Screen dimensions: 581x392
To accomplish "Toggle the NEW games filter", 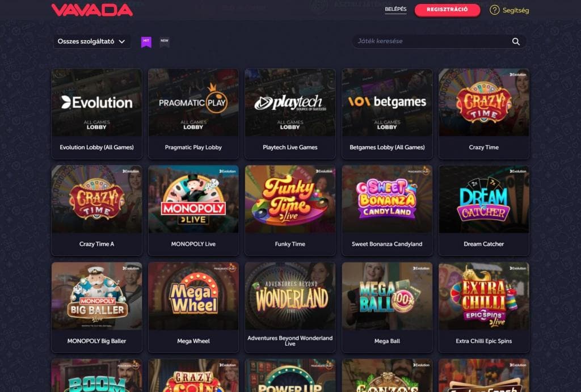I will pyautogui.click(x=165, y=42).
